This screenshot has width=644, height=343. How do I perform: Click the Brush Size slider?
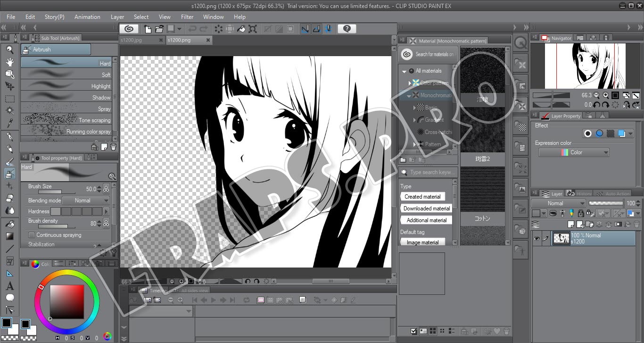coord(57,192)
